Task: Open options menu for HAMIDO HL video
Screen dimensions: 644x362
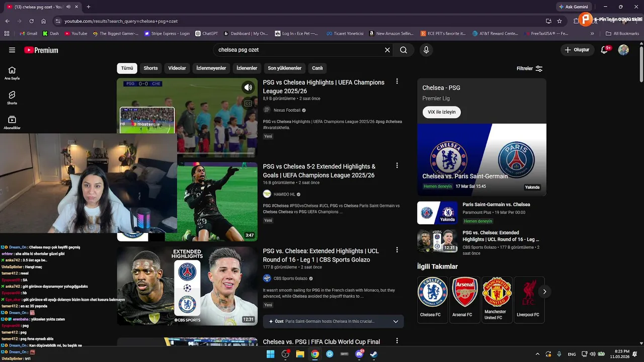Action: [397, 165]
